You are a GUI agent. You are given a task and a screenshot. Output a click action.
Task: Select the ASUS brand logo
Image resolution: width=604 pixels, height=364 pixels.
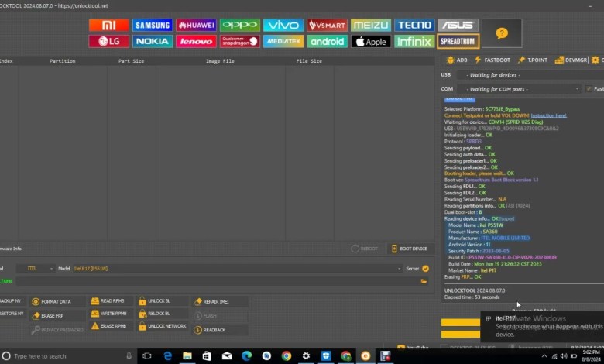458,25
